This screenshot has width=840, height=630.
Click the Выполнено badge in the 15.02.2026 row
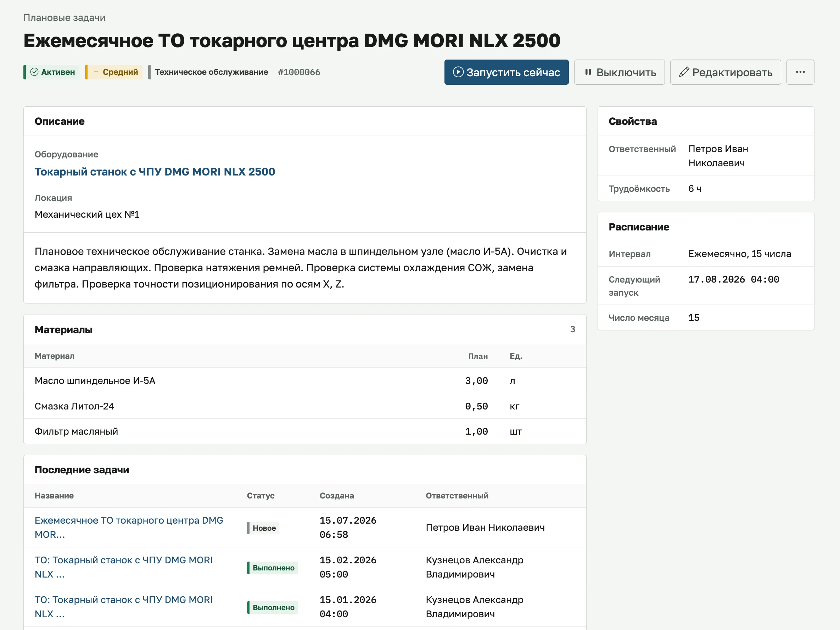tap(272, 568)
